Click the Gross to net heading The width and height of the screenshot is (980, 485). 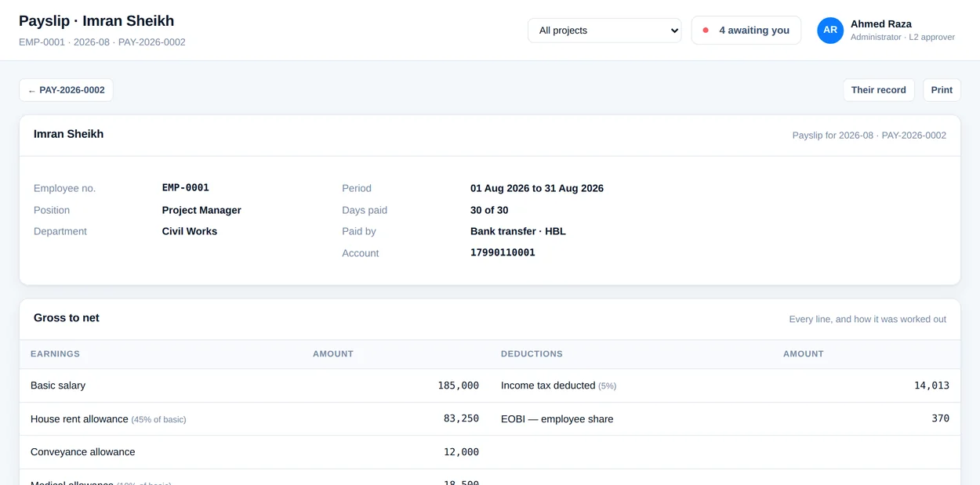(x=67, y=318)
